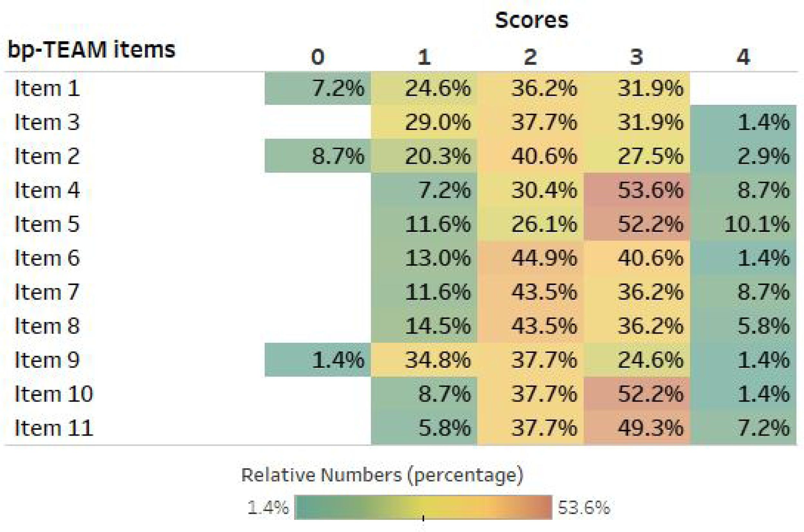Select the score 4 column header

[743, 57]
